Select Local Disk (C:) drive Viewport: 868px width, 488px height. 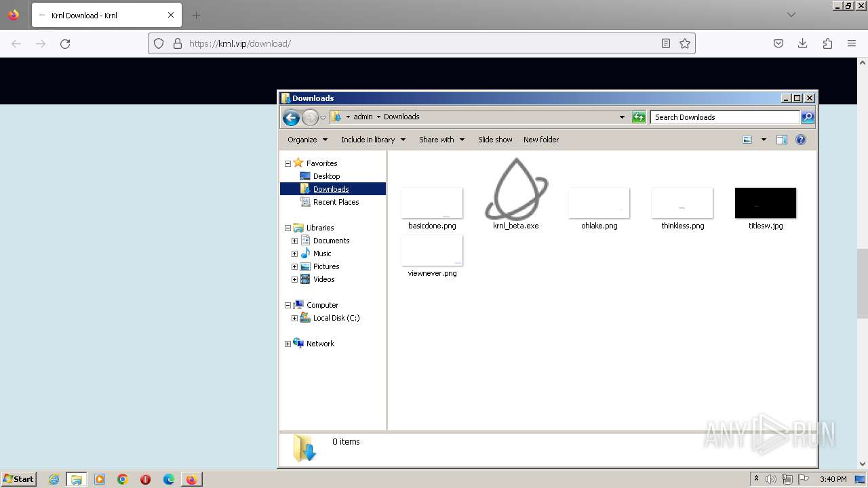pos(336,318)
